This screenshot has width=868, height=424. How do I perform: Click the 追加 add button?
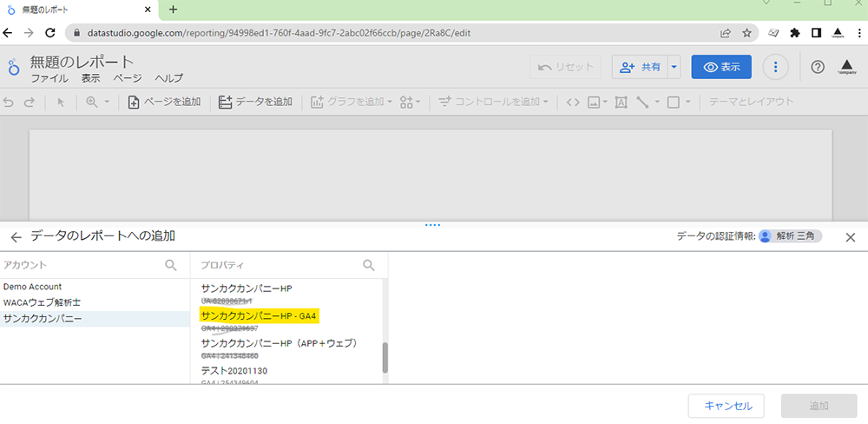click(x=819, y=407)
